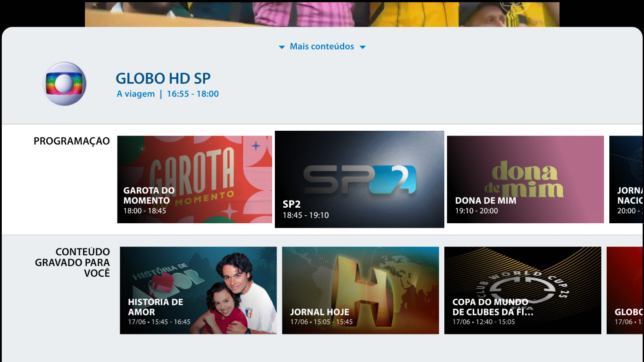Click the 17/06 15:05 - 15:45 recording time
Viewport: 644px width, 362px height.
pyautogui.click(x=321, y=322)
